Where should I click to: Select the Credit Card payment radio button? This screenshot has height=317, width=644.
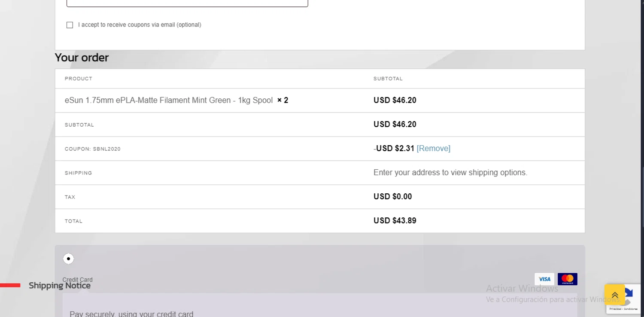(x=68, y=259)
